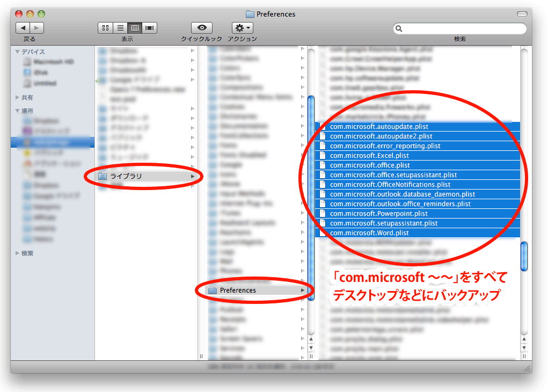548x392 pixels.
Task: Click the Preferences folder icon in title bar
Action: [250, 14]
